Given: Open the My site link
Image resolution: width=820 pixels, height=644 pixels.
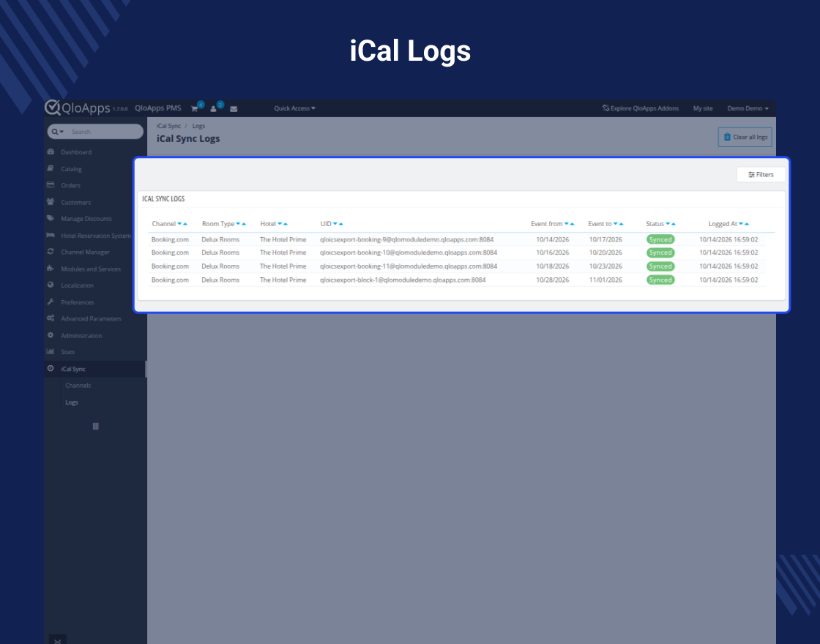Looking at the screenshot, I should tap(703, 108).
